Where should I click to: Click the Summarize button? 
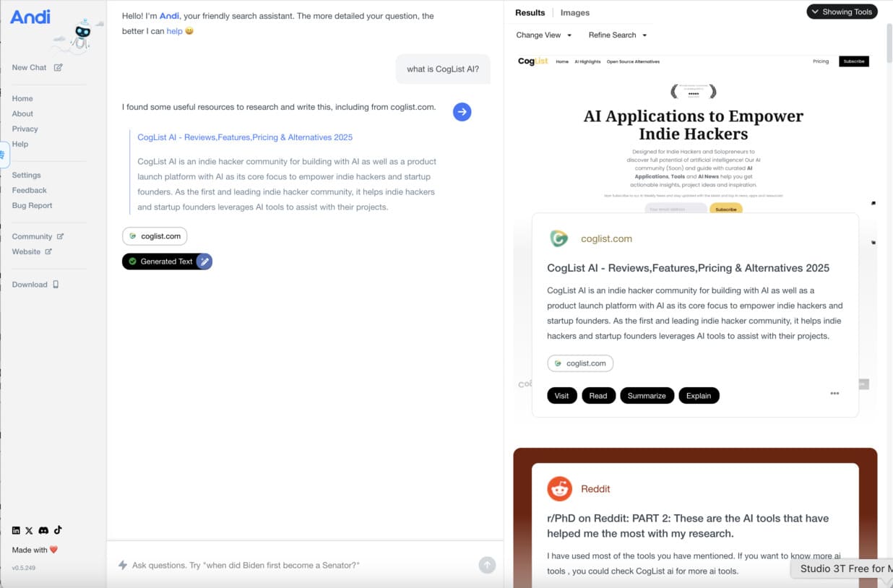click(x=647, y=396)
